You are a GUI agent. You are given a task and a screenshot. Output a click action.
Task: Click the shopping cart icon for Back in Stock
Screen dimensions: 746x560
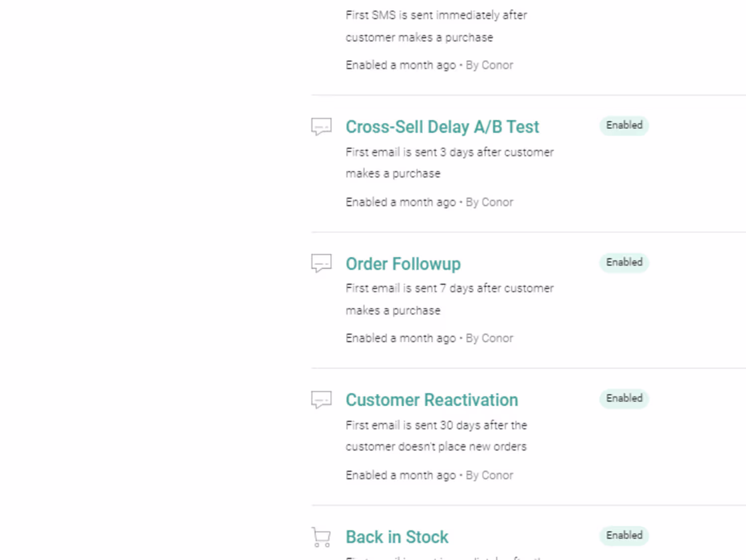321,537
